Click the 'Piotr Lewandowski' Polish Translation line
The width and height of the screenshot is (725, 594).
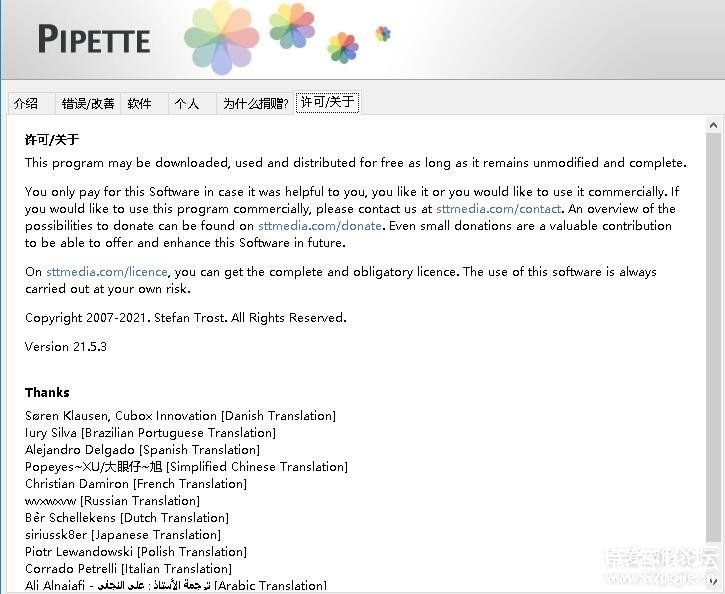tap(136, 552)
